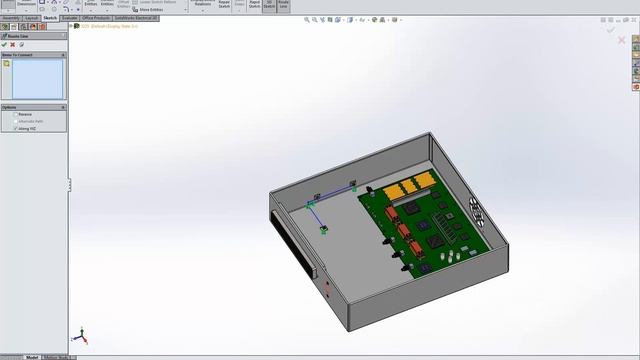640x360 pixels.
Task: Click the assembly icon in flyout tree
Action: click(x=77, y=26)
